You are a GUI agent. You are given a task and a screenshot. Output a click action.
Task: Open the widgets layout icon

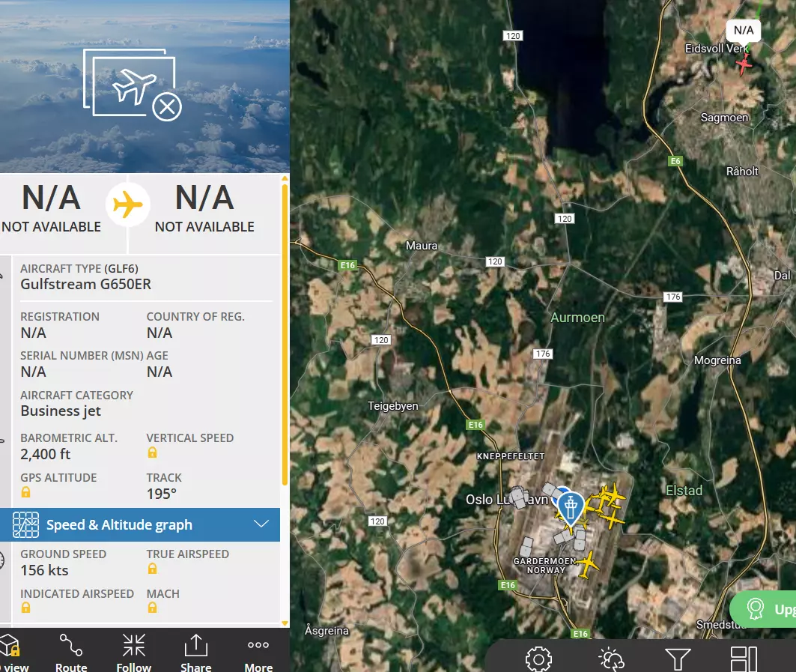tap(744, 659)
